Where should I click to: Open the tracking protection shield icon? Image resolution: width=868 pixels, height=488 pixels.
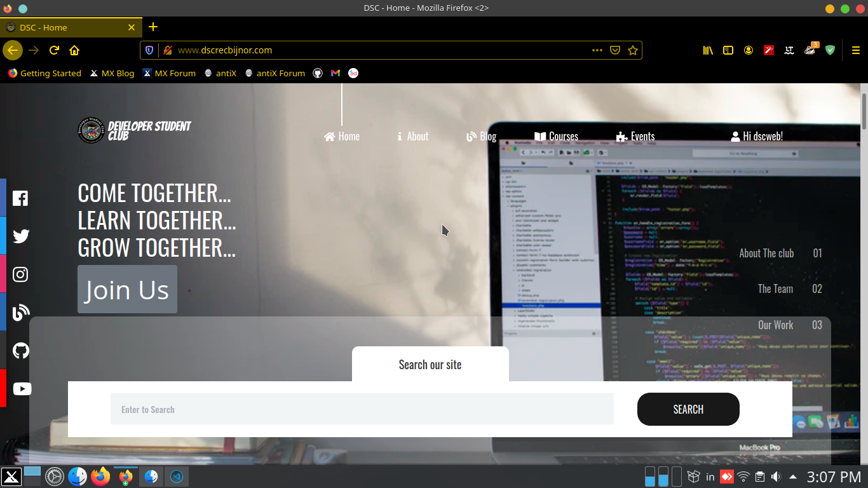[149, 50]
